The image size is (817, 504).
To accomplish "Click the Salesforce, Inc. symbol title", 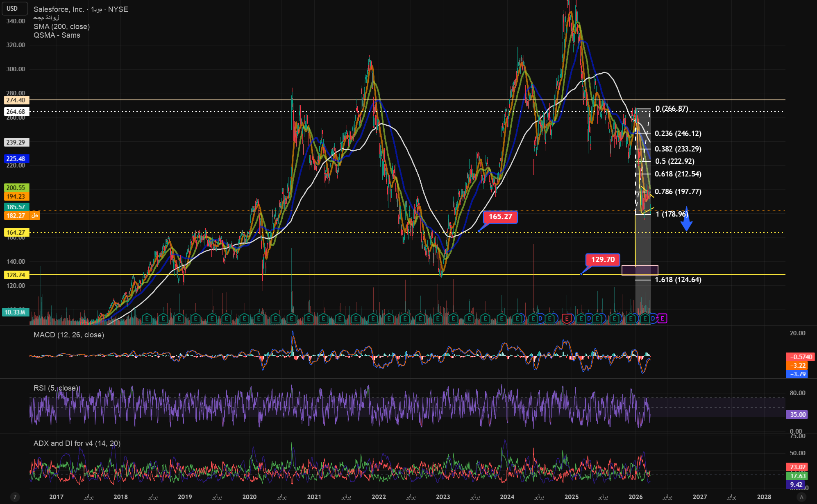I will pos(59,9).
